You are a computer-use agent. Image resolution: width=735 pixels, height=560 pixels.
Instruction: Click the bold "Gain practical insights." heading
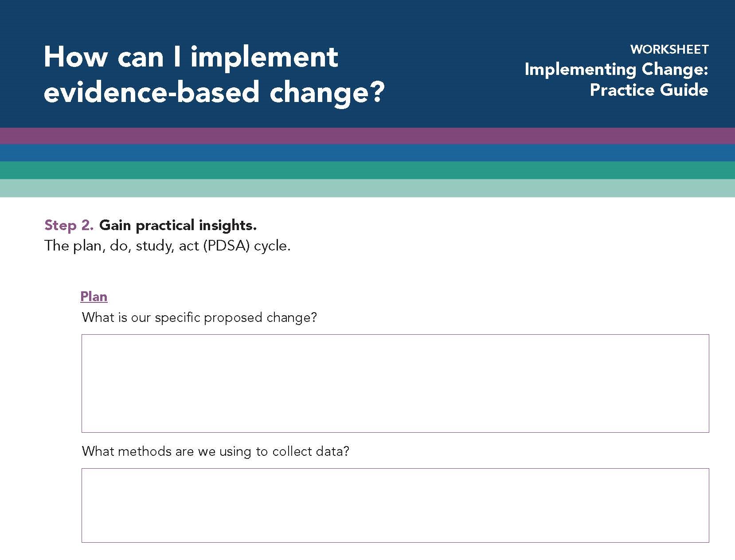(x=178, y=225)
